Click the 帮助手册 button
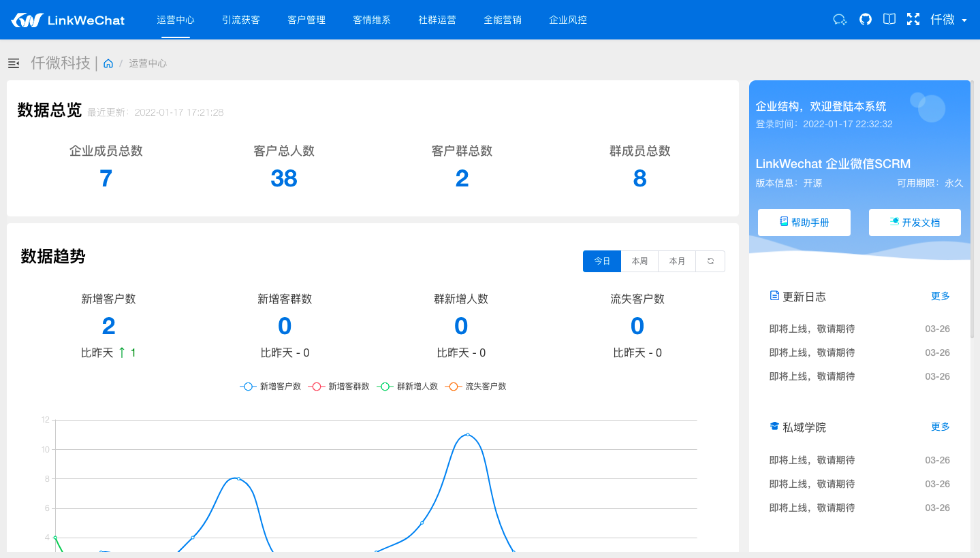Image resolution: width=980 pixels, height=558 pixels. click(x=804, y=223)
